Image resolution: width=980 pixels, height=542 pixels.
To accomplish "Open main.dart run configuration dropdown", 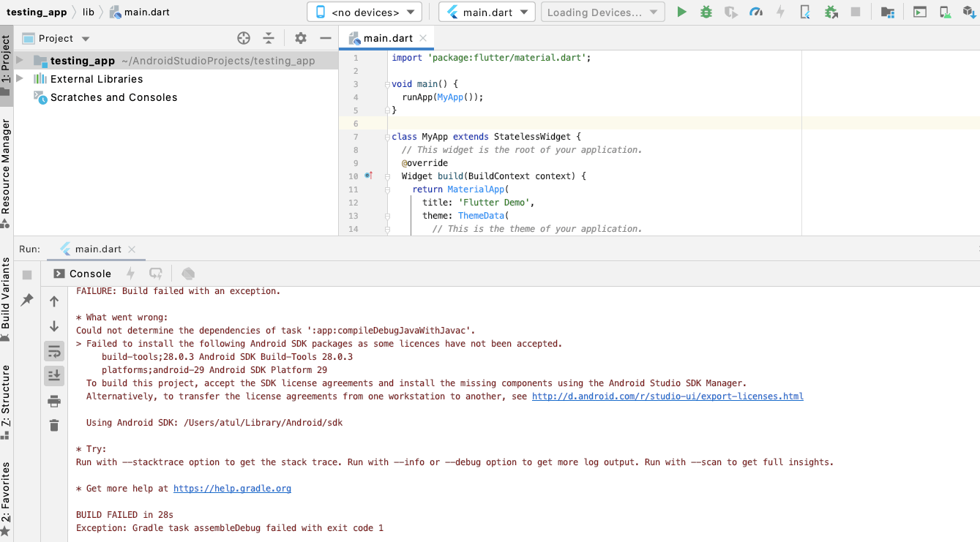I will [487, 12].
